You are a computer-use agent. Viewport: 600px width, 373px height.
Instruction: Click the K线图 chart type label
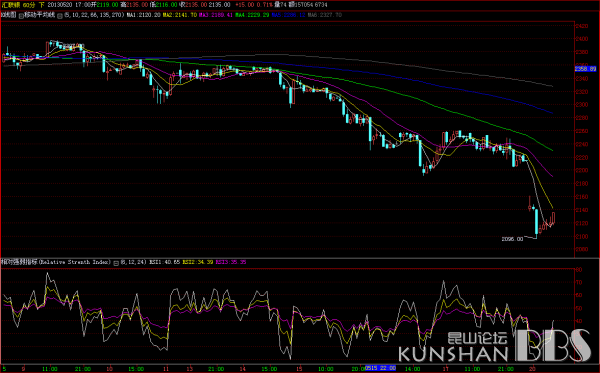pos(9,15)
